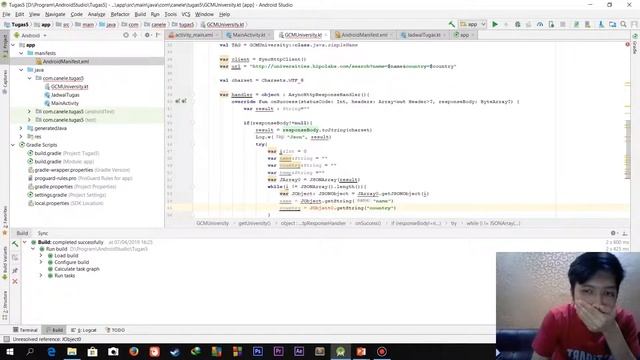Image resolution: width=640 pixels, height=360 pixels.
Task: Open File Explorer from the taskbar
Action: (72, 351)
